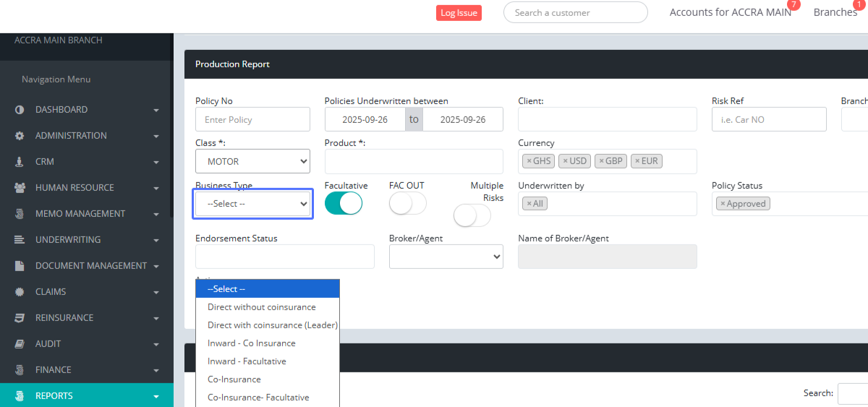The width and height of the screenshot is (868, 407).
Task: Choose Direct without coinsurance option
Action: click(x=261, y=307)
